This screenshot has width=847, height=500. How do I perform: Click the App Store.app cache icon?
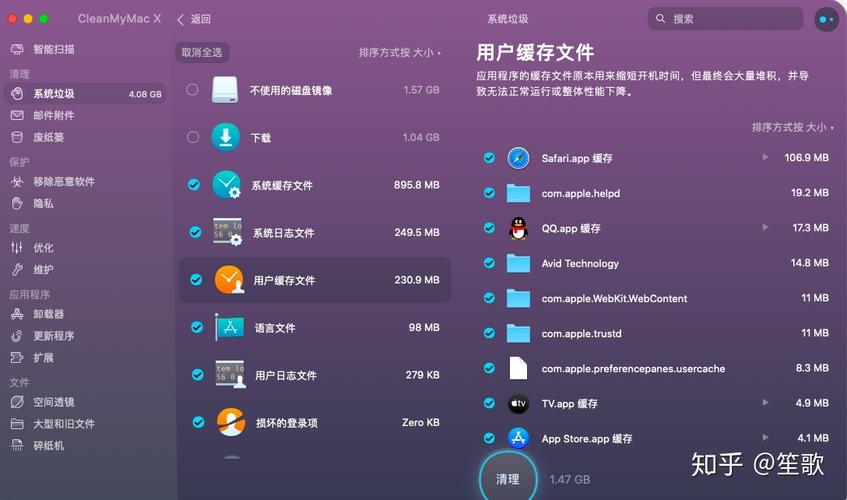(x=518, y=438)
